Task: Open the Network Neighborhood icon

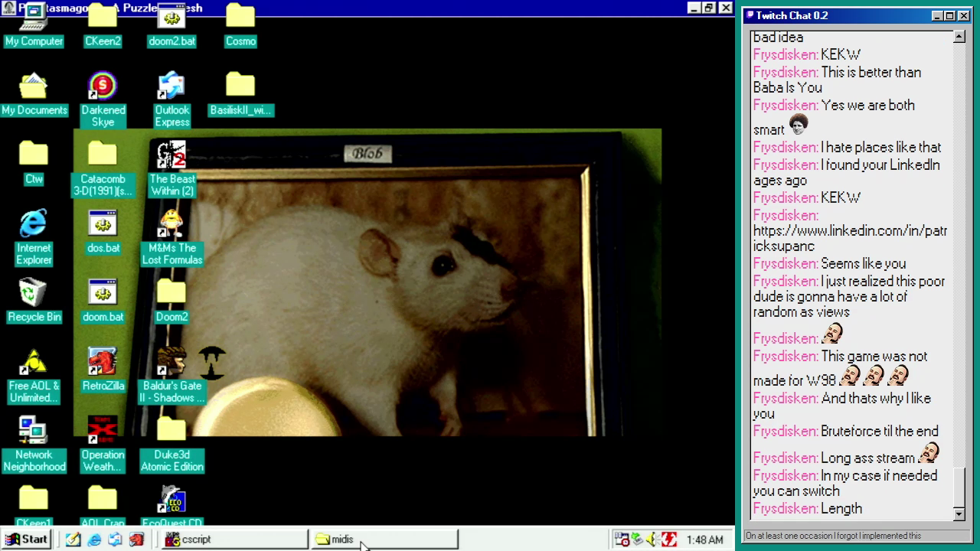Action: tap(34, 445)
